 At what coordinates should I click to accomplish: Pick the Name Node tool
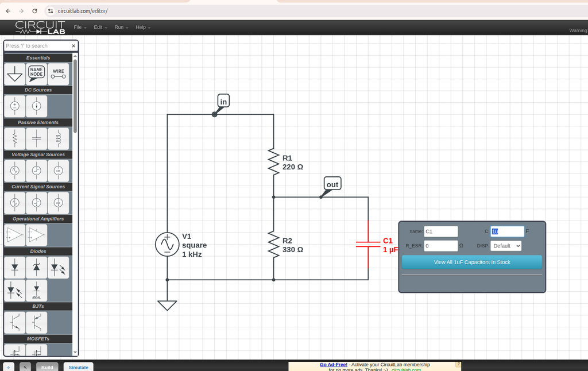[36, 74]
